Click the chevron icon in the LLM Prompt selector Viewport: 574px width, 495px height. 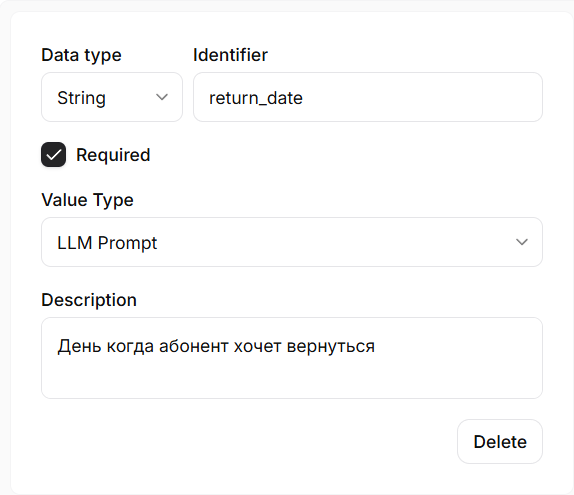(x=522, y=242)
